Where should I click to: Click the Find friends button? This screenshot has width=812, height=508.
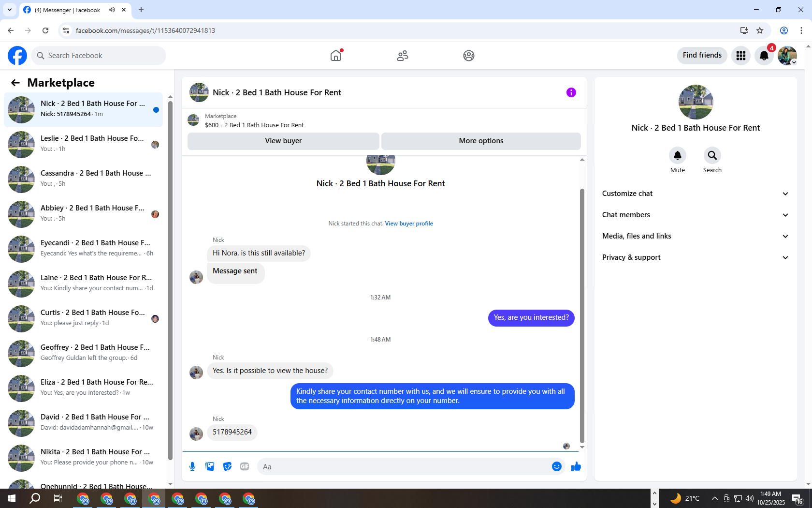point(702,56)
